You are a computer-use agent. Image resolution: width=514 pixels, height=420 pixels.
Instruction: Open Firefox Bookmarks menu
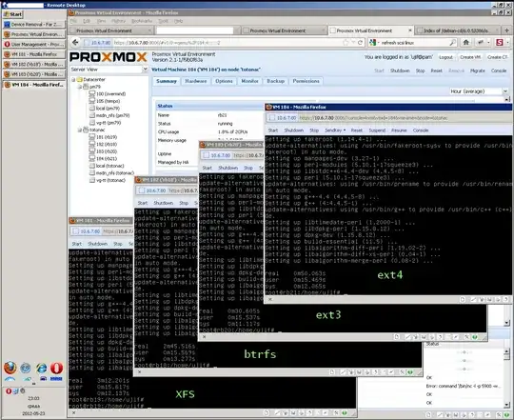[142, 21]
